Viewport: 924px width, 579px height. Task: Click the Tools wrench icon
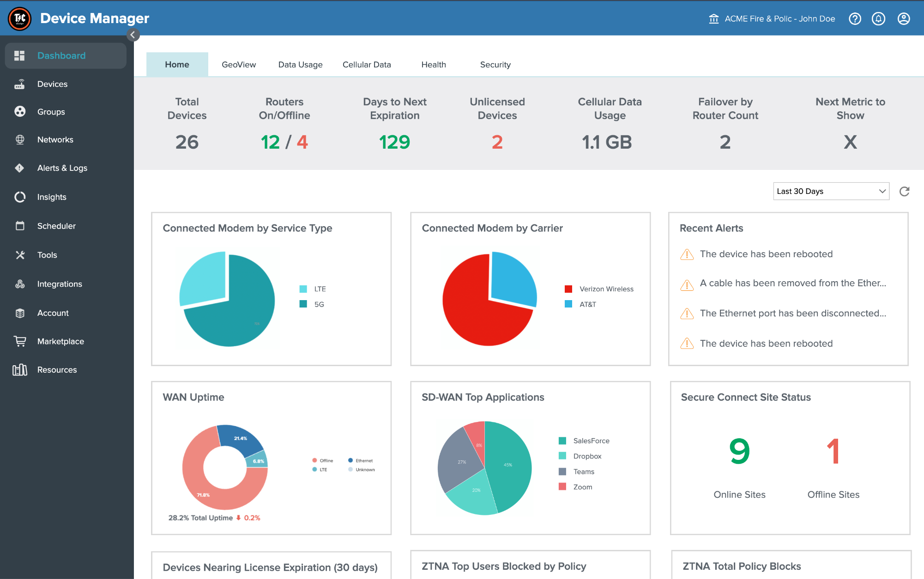19,255
